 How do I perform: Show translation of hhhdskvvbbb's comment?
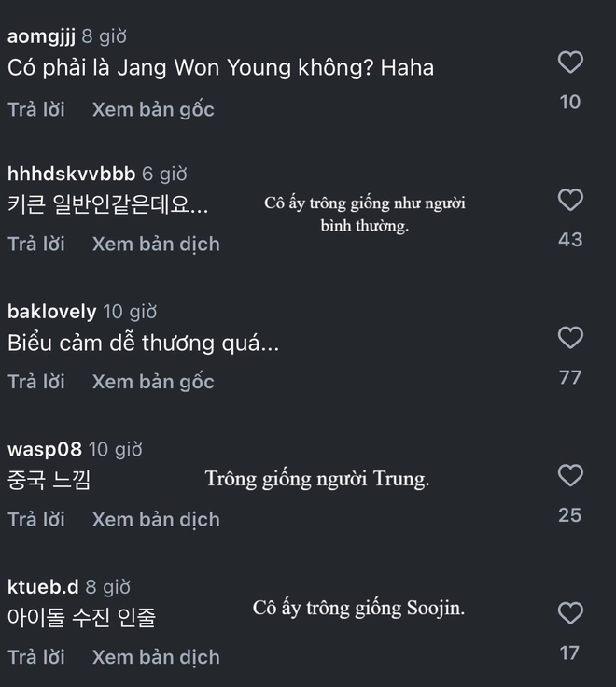156,244
